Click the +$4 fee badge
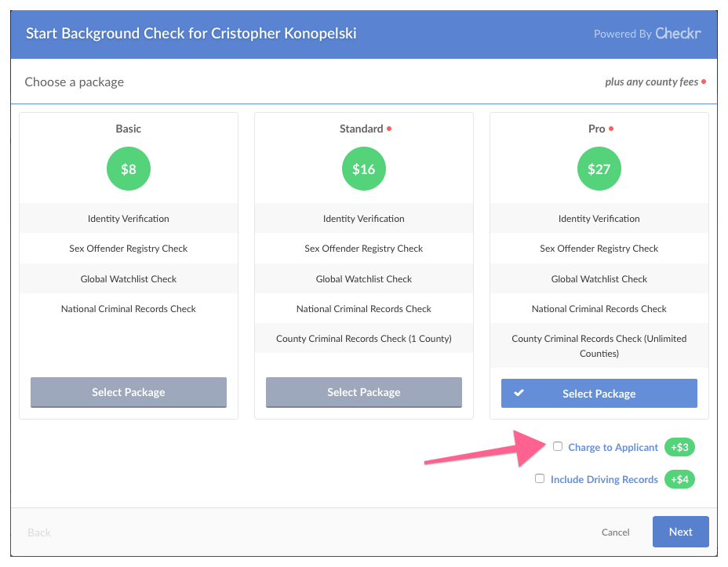Viewport: 728px width, 567px height. 679,479
